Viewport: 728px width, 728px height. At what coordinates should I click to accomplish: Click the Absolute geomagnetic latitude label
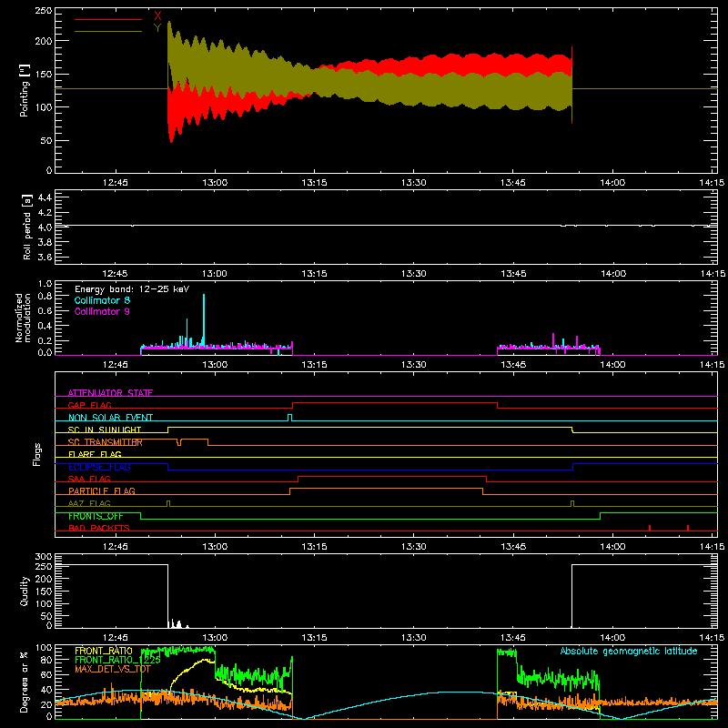[629, 652]
